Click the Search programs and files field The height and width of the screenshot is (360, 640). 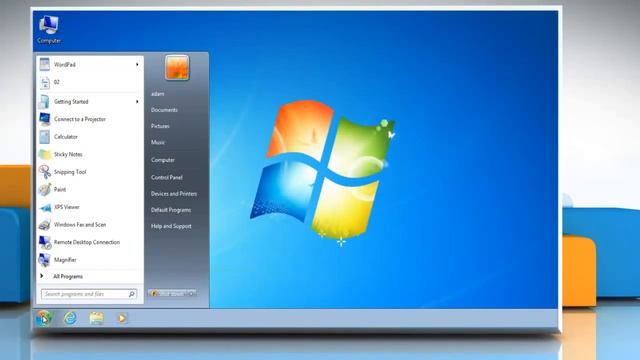tap(89, 294)
